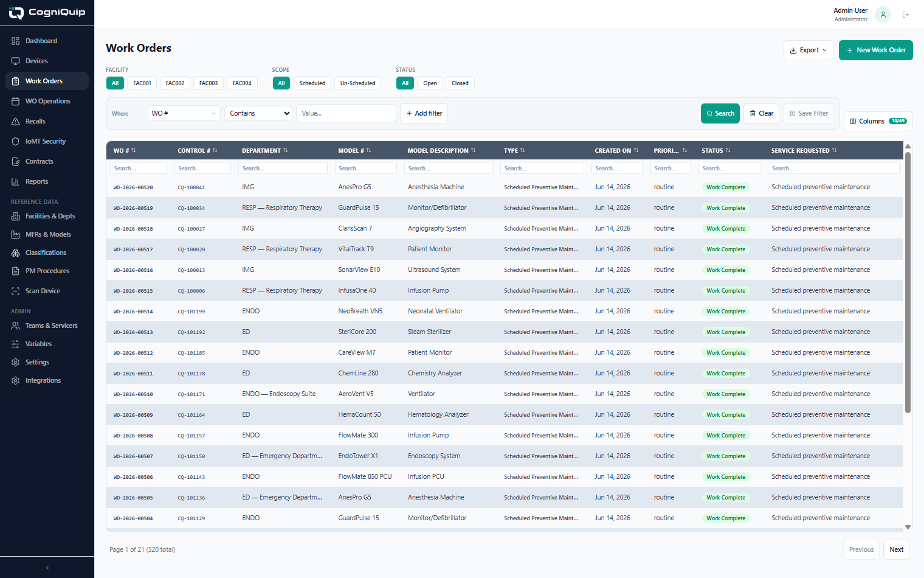Sort by Control # column arrows
The height and width of the screenshot is (578, 924).
[215, 150]
